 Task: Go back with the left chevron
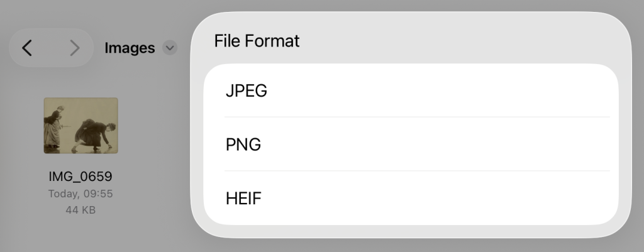click(x=27, y=48)
